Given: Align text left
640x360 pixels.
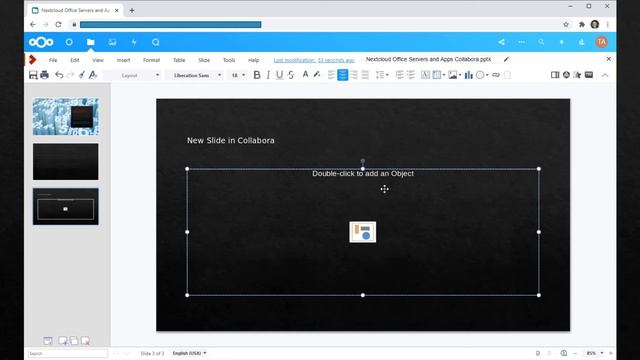Looking at the screenshot, I should tap(331, 75).
